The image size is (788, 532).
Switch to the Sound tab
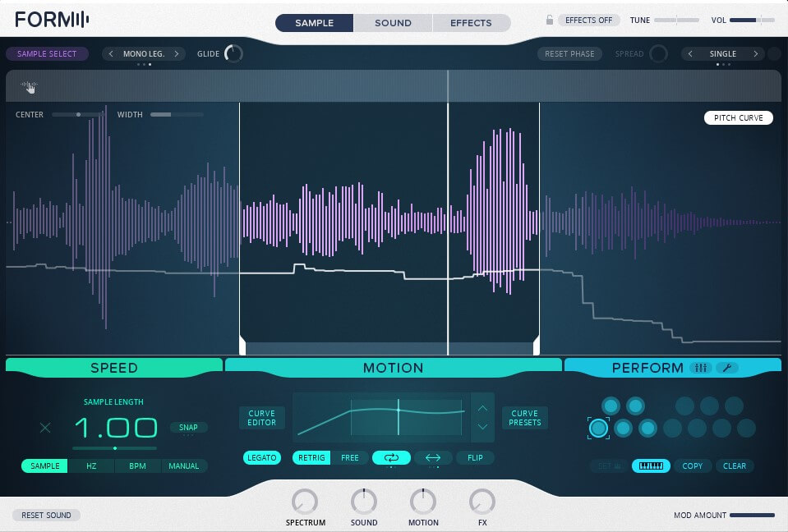[x=393, y=23]
